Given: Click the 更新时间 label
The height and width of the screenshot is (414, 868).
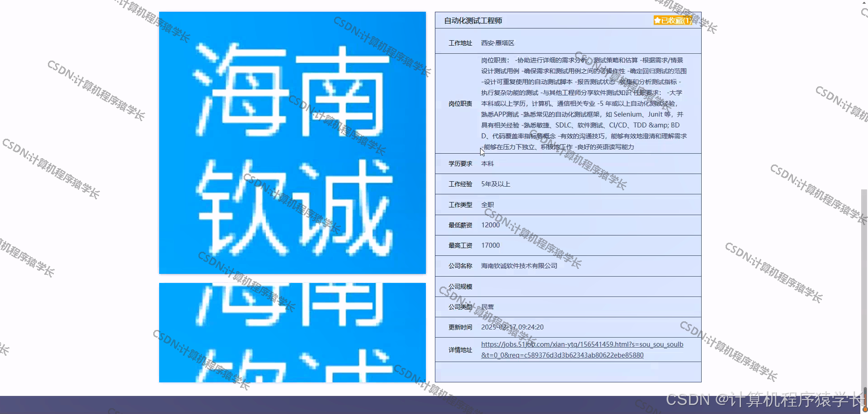Looking at the screenshot, I should click(460, 327).
